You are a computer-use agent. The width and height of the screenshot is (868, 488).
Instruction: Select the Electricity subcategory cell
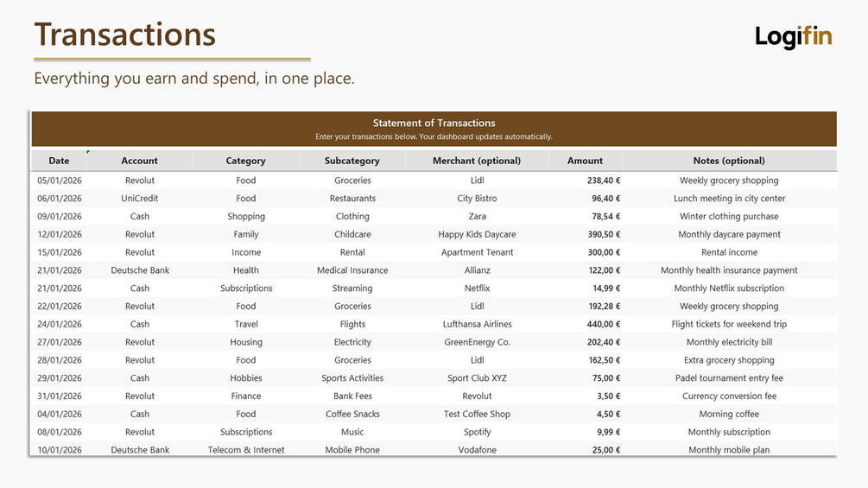(352, 342)
